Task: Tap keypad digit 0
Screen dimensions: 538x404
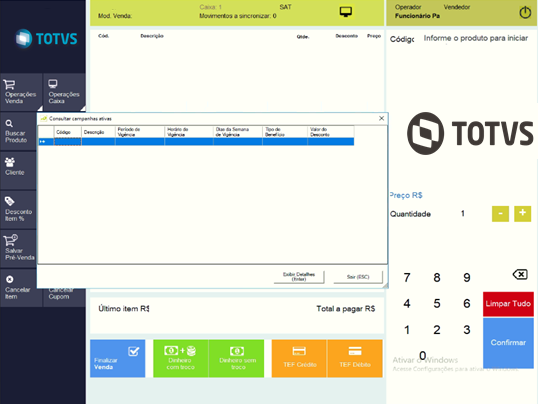Action: 423,355
